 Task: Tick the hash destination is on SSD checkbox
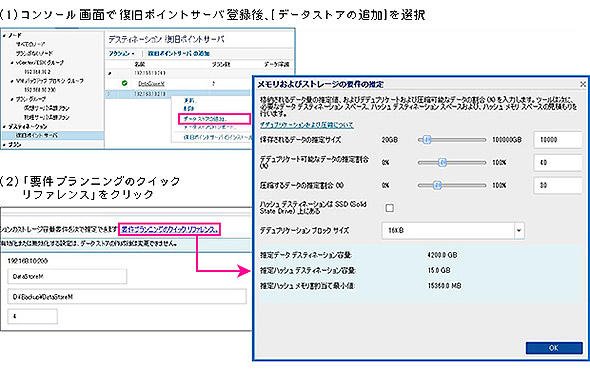pyautogui.click(x=389, y=208)
